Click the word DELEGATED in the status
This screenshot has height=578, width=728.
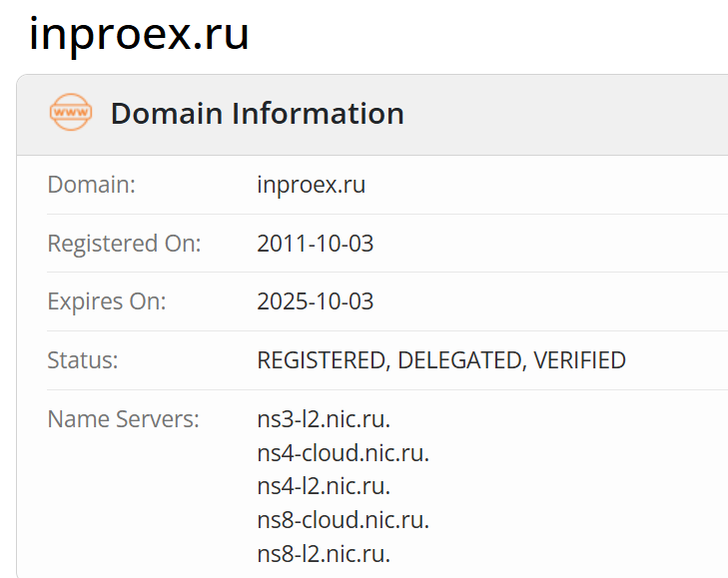(x=459, y=360)
